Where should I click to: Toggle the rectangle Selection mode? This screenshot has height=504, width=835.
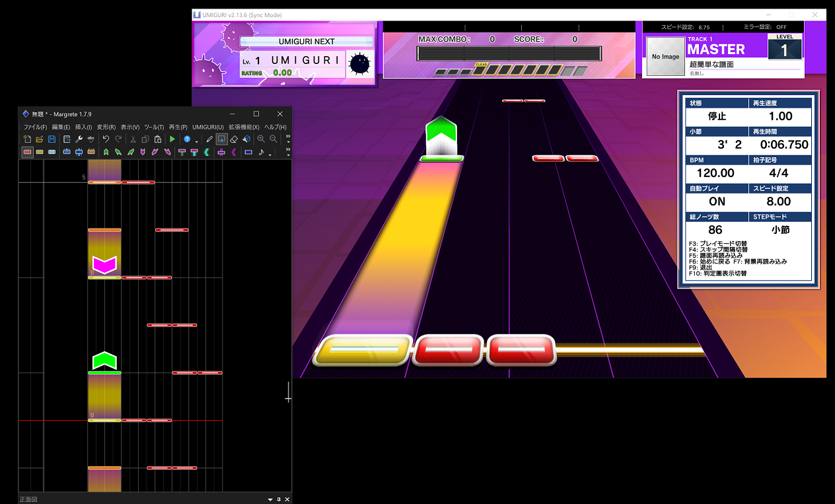[221, 139]
